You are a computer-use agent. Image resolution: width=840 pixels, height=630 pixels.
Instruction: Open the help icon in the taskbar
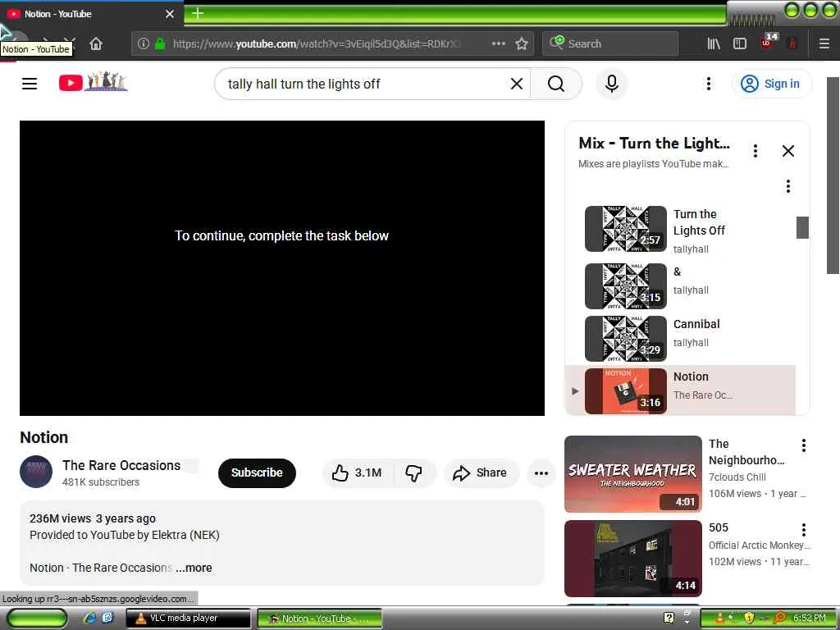coord(669,619)
